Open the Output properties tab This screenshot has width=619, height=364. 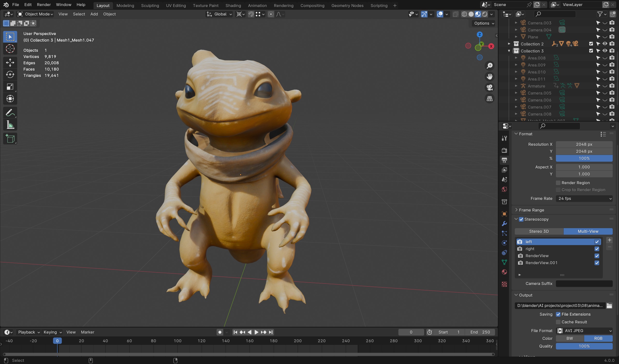(504, 160)
